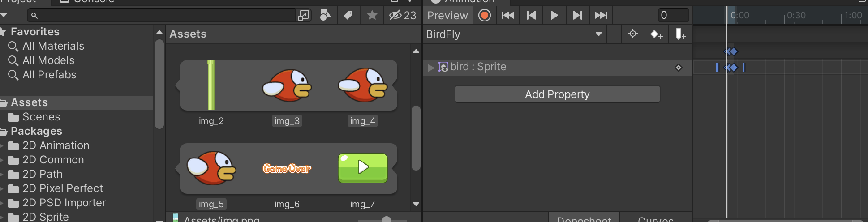Viewport: 868px width, 222px height.
Task: Click the Assets breadcrumb header
Action: point(188,34)
